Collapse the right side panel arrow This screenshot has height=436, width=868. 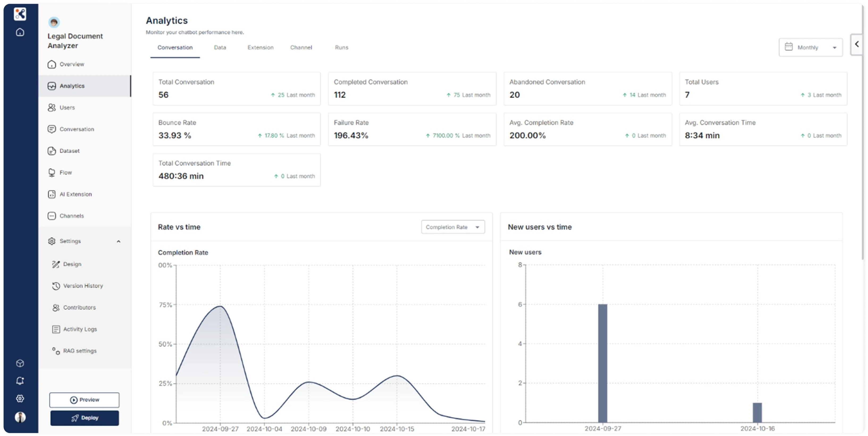click(x=857, y=44)
